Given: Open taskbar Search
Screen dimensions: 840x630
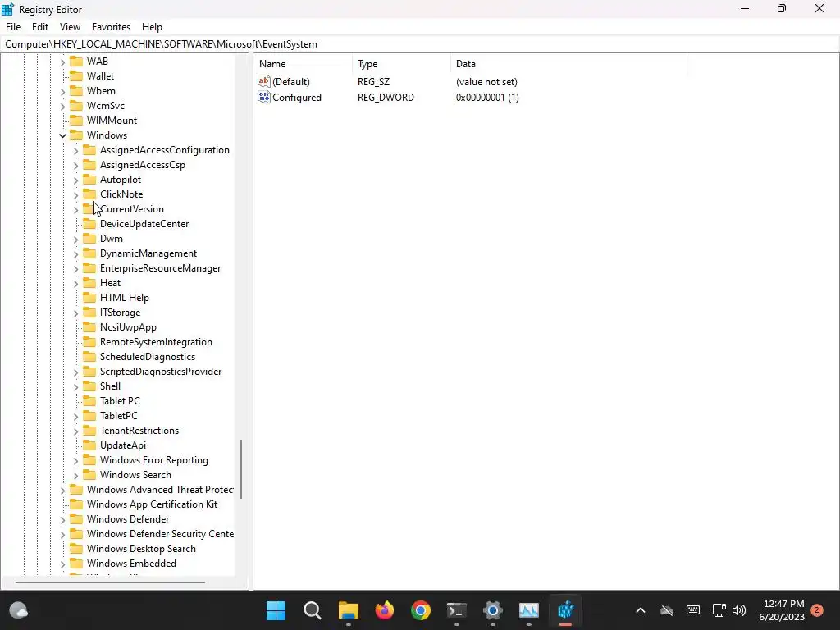Looking at the screenshot, I should [312, 610].
